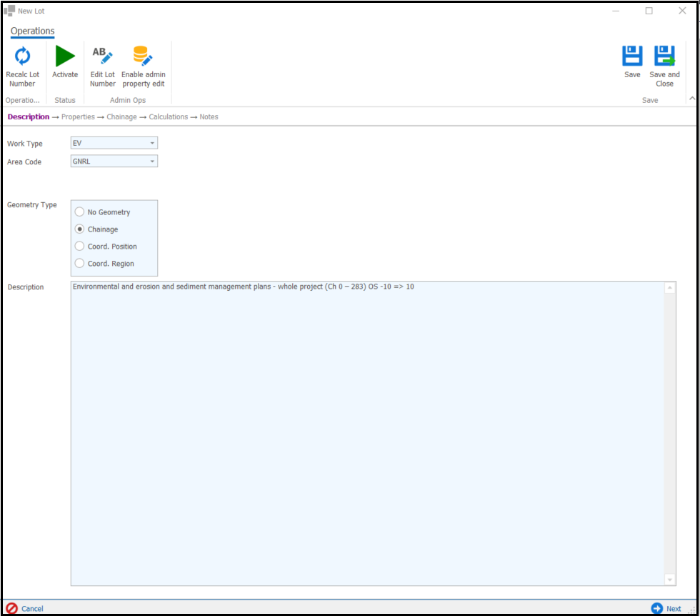This screenshot has height=616, width=700.
Task: Select the Chainage radio button
Action: click(x=80, y=229)
